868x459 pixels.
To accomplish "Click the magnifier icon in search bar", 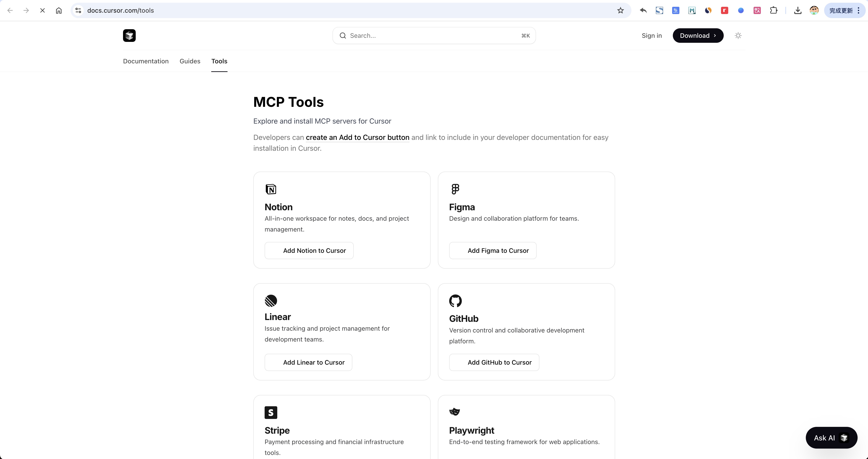I will (x=343, y=36).
